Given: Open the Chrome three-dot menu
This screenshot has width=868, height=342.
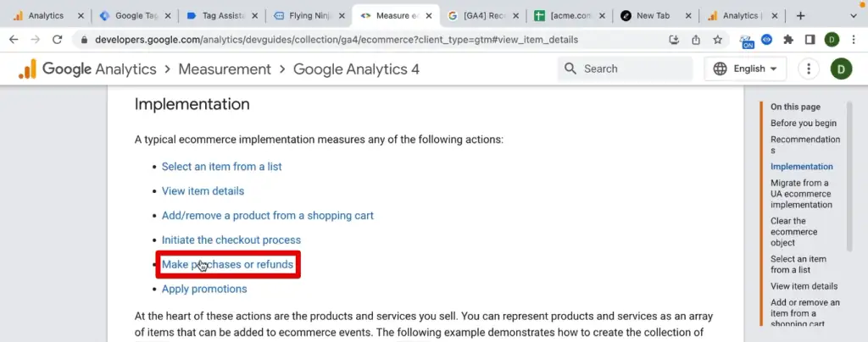Looking at the screenshot, I should [854, 40].
